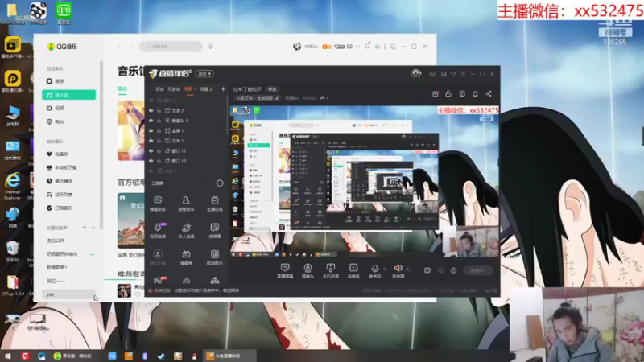Add new playlist with plus in QQ Music
This screenshot has width=644, height=362.
[85, 228]
